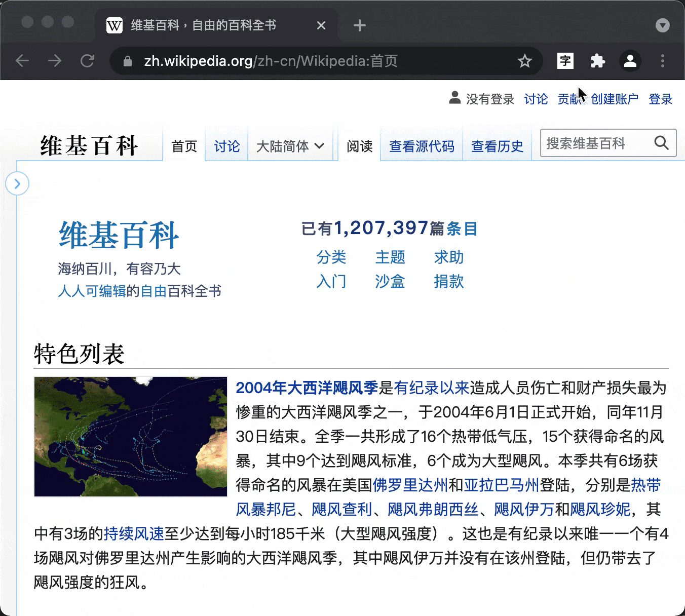Viewport: 685px width, 616px height.
Task: Switch to the 讨论 page tab
Action: 226,146
